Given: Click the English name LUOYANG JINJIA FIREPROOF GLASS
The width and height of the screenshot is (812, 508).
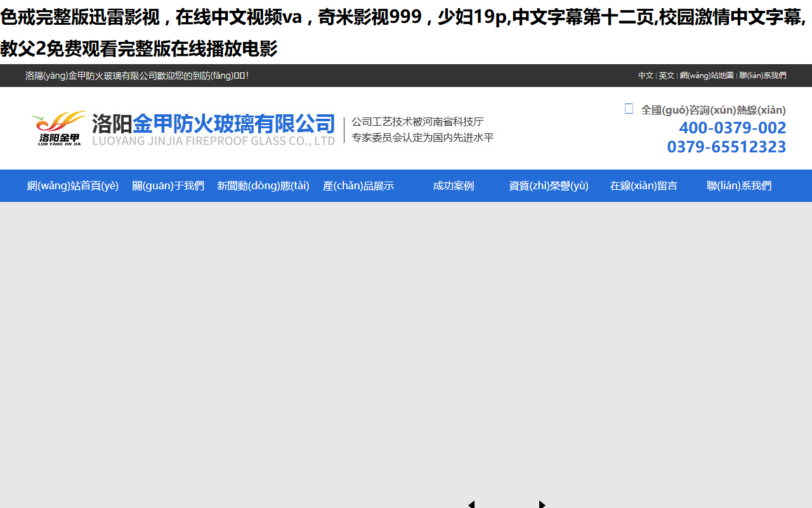Looking at the screenshot, I should coord(213,141).
